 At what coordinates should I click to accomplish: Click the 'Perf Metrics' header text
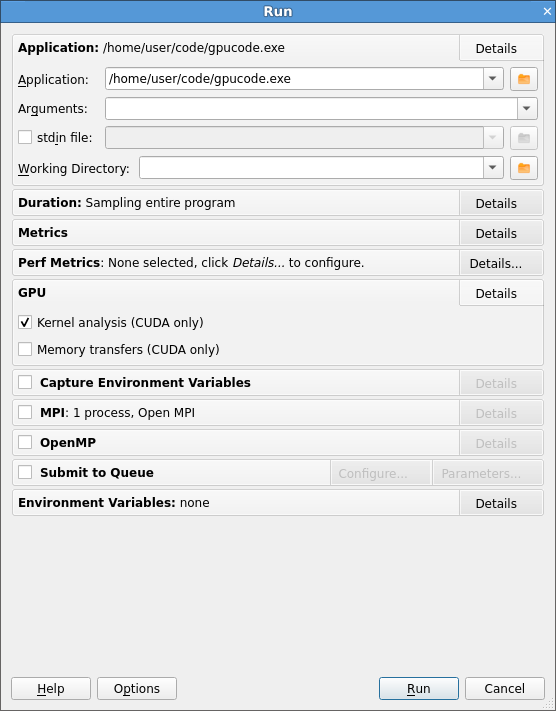click(x=59, y=263)
